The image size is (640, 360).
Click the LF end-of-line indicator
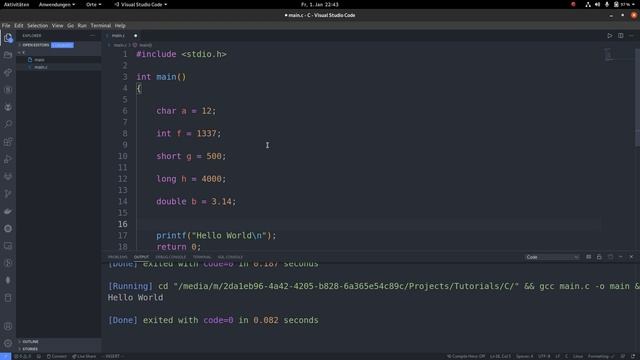[x=558, y=356]
